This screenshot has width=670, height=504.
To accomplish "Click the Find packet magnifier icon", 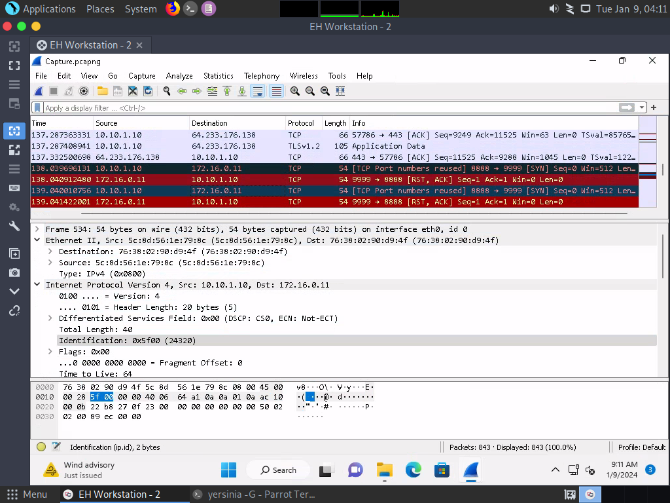I will 167,91.
